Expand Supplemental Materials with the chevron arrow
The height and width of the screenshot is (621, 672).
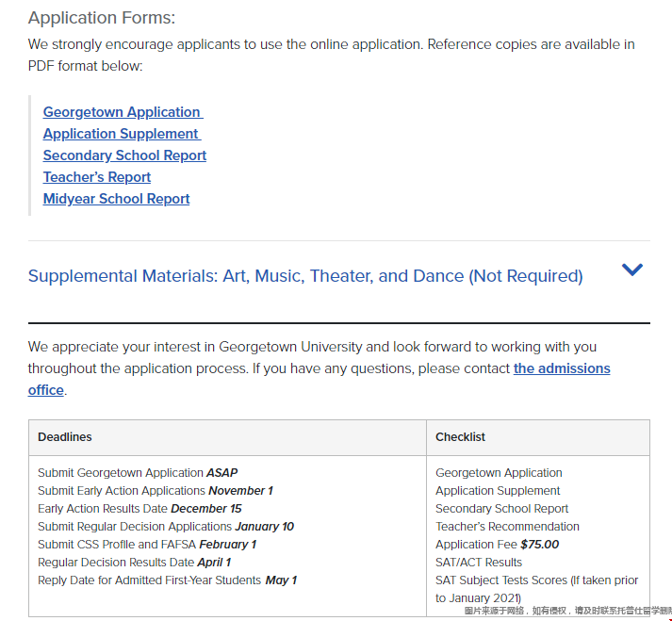click(631, 270)
